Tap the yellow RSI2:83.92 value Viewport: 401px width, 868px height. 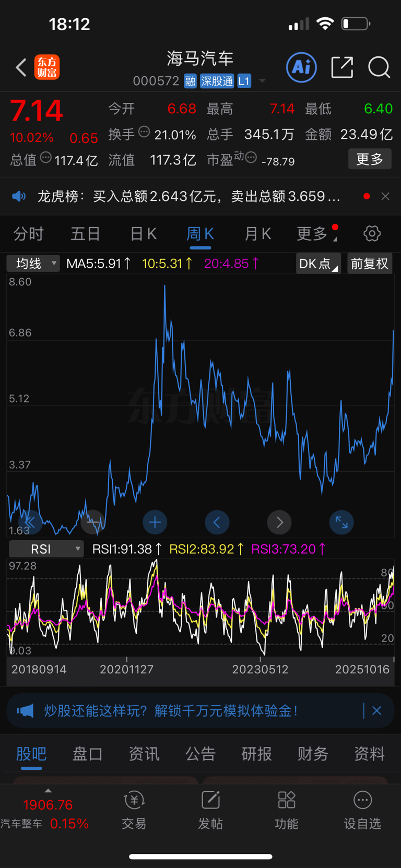click(207, 549)
